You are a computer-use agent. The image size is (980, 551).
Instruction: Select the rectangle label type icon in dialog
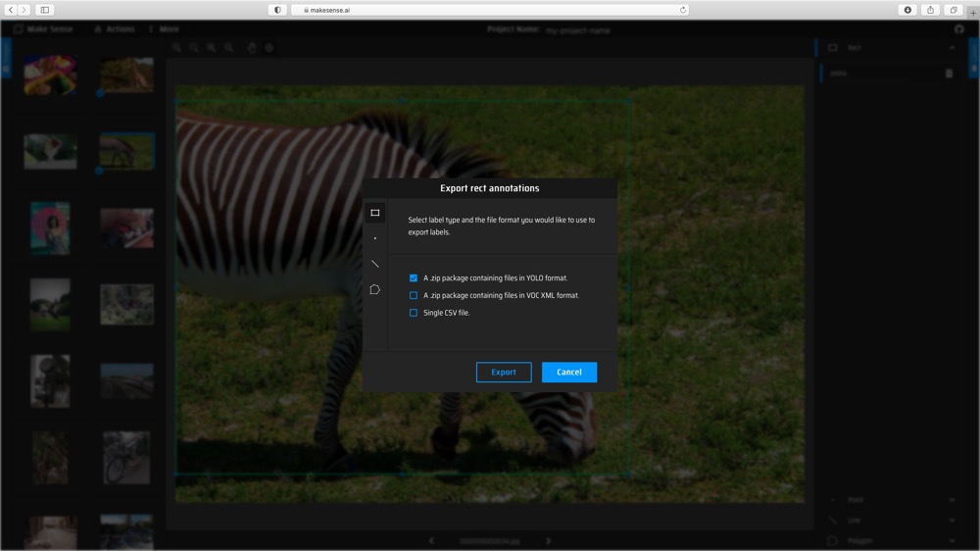click(374, 213)
